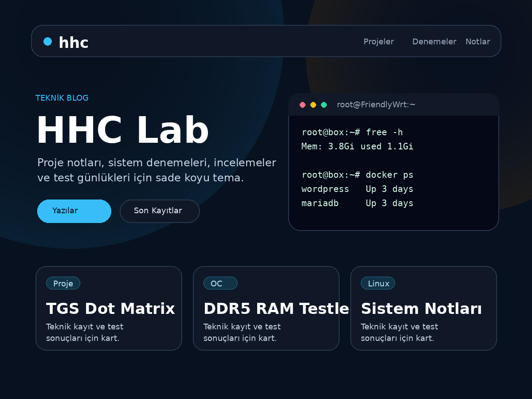Open the Denemeler nav link
This screenshot has width=532, height=399.
tap(434, 42)
